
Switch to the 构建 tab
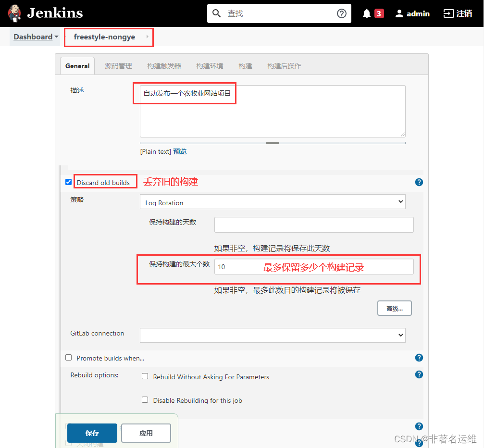246,66
